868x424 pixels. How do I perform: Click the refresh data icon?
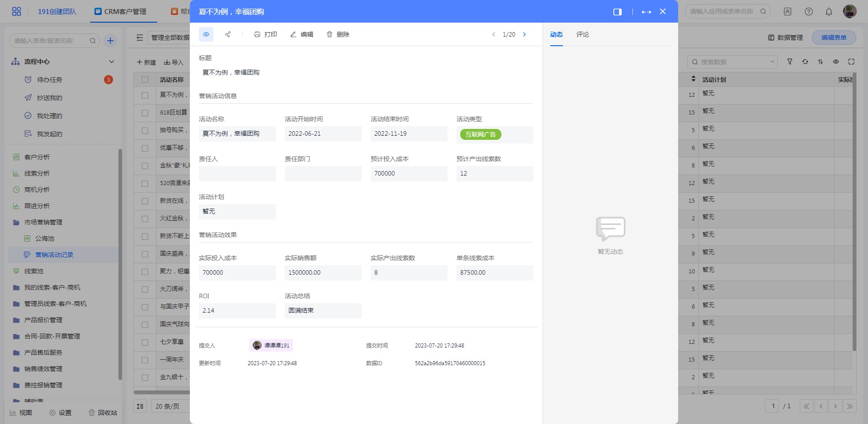805,62
